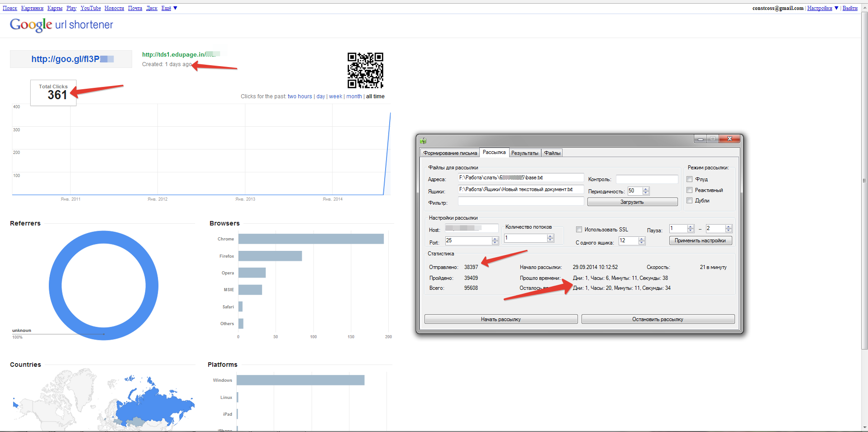Stop mailing with the Остановить рассылку button
Screen dimensions: 868x432
tap(658, 319)
